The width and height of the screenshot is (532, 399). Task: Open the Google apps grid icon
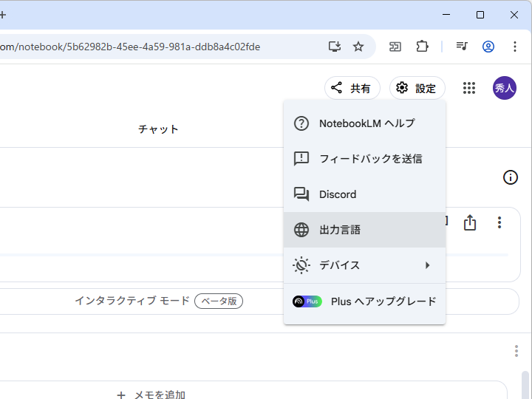(469, 88)
